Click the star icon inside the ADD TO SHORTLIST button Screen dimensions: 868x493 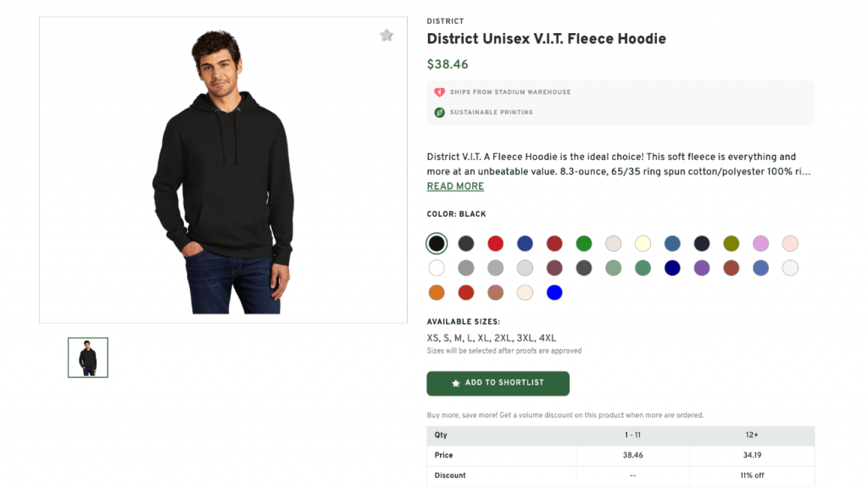pyautogui.click(x=455, y=383)
